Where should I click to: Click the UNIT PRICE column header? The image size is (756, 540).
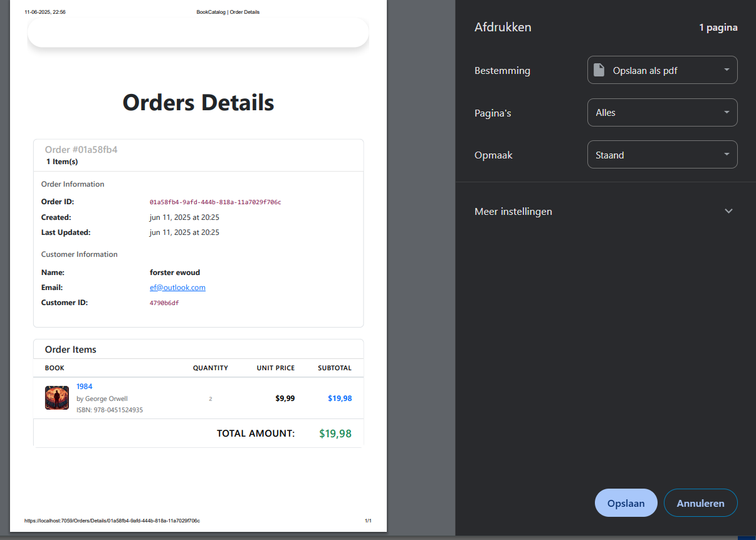276,368
